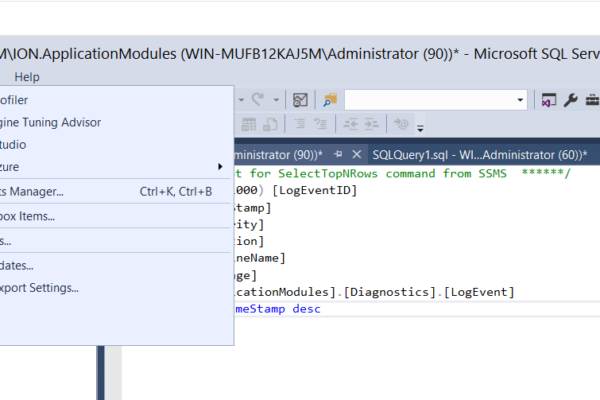Click the [LogEventID] column text
The width and height of the screenshot is (600, 400).
coord(314,190)
